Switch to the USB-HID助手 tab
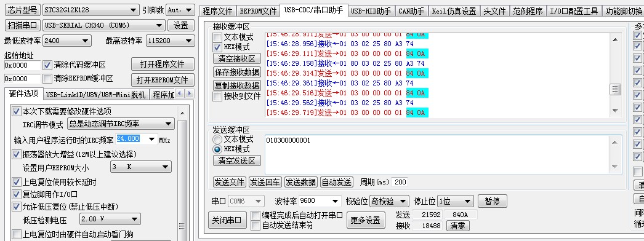This screenshot has width=644, height=241. (x=371, y=11)
